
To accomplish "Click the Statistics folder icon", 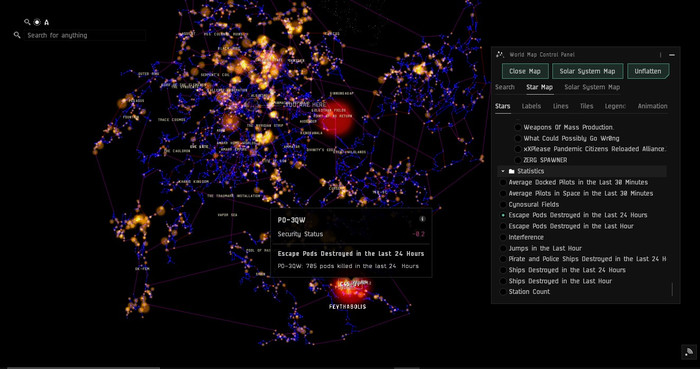I will pyautogui.click(x=512, y=171).
